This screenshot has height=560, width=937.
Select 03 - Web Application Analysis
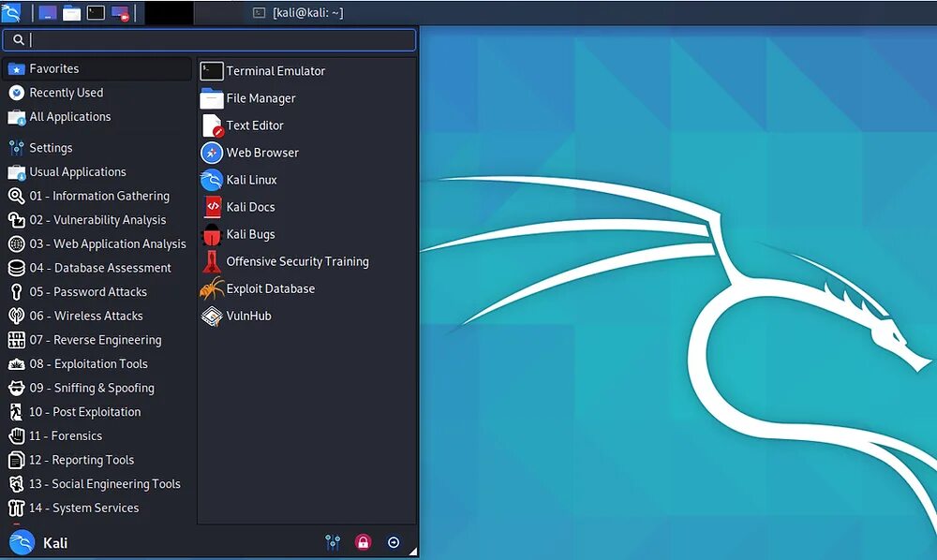(x=97, y=243)
